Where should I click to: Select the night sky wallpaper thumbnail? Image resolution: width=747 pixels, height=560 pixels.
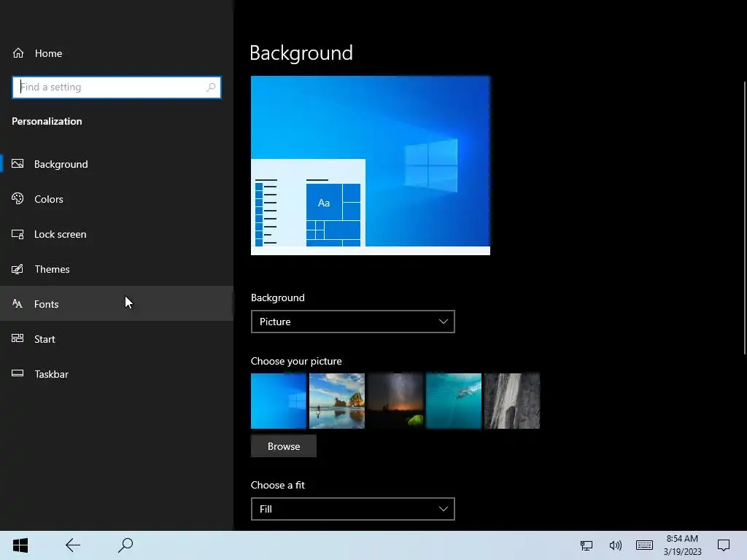[x=395, y=401]
